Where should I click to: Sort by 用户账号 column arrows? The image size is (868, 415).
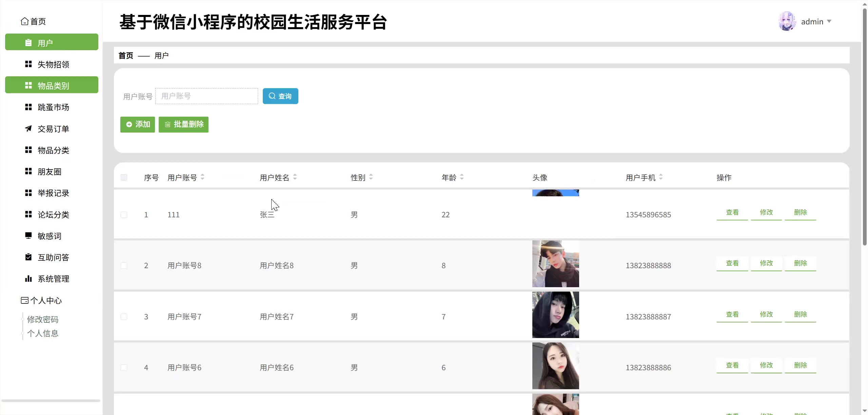click(202, 177)
